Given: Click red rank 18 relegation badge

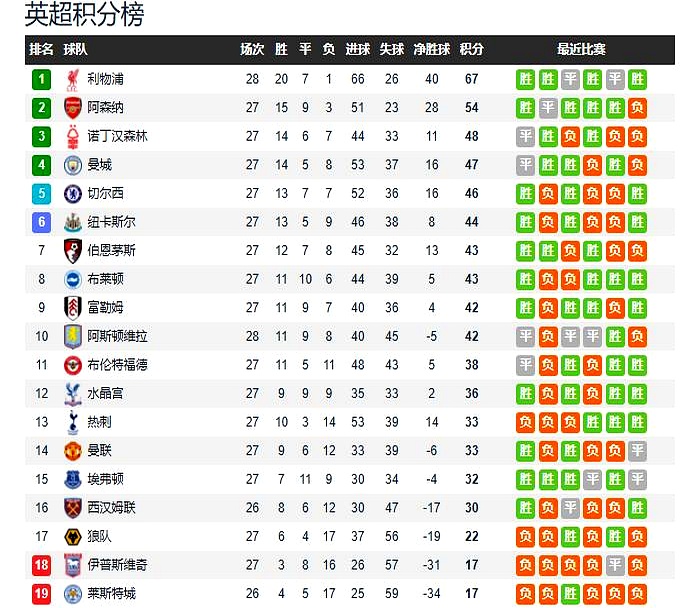Looking at the screenshot, I should pyautogui.click(x=41, y=565).
